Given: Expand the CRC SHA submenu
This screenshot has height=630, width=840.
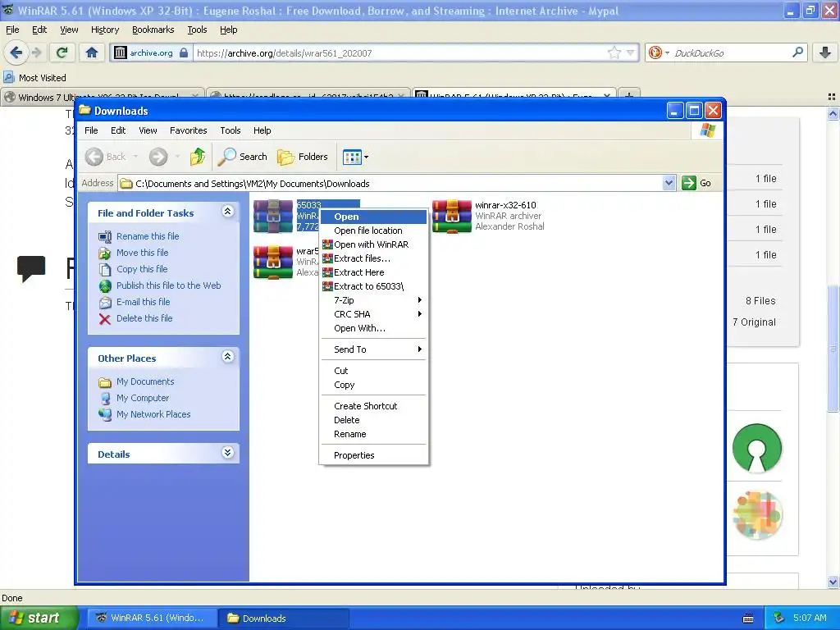Looking at the screenshot, I should (x=373, y=314).
